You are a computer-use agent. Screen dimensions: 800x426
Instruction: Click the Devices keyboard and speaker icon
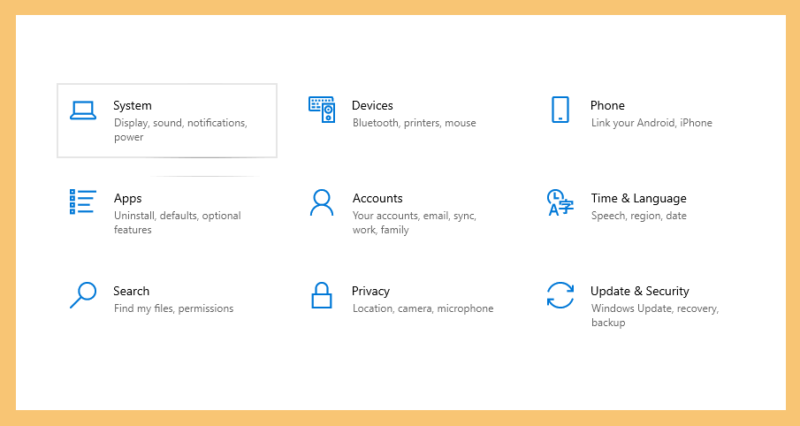click(x=321, y=109)
